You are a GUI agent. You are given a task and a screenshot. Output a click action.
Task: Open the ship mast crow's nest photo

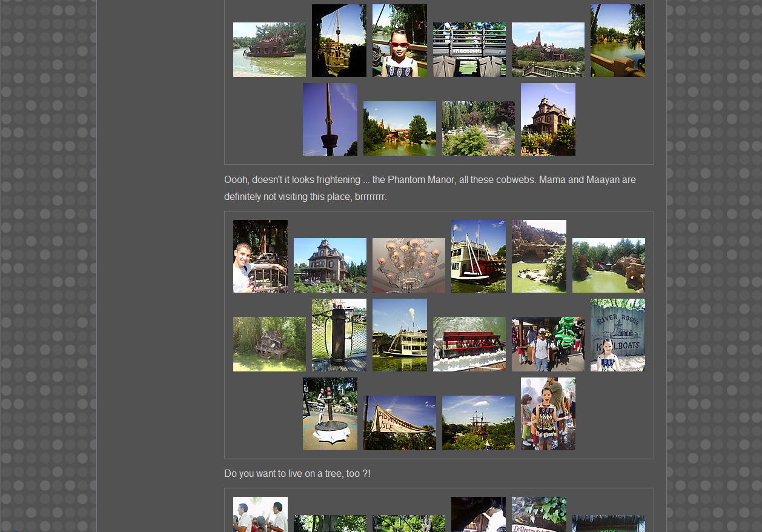pos(330,119)
